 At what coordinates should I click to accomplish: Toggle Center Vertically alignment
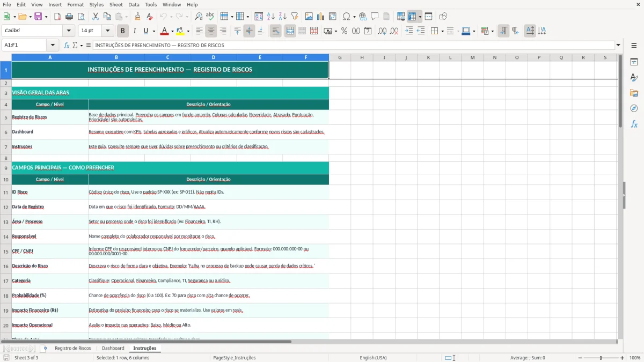point(249,31)
